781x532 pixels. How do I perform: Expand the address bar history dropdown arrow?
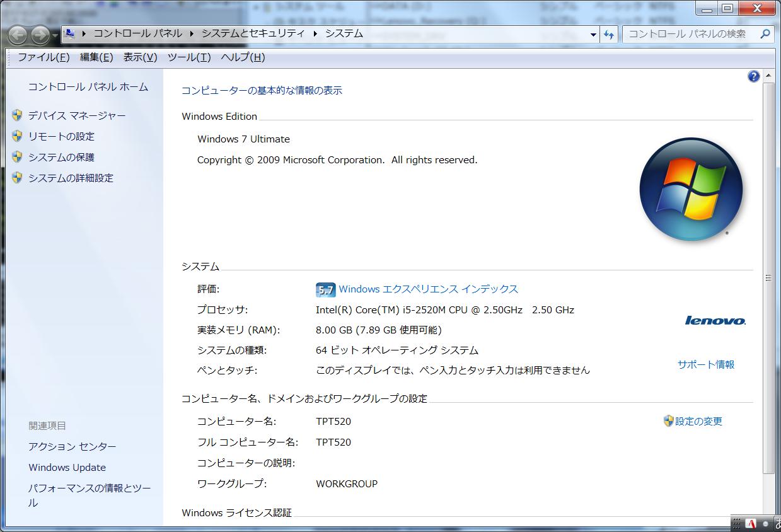pyautogui.click(x=593, y=35)
